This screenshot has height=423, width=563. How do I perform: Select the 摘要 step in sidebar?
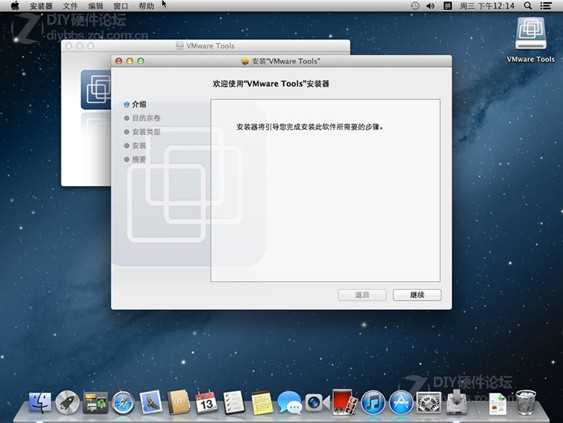click(x=135, y=159)
